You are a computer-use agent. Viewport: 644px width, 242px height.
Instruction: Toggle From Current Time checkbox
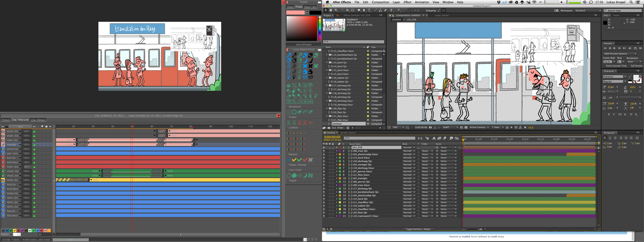click(604, 66)
